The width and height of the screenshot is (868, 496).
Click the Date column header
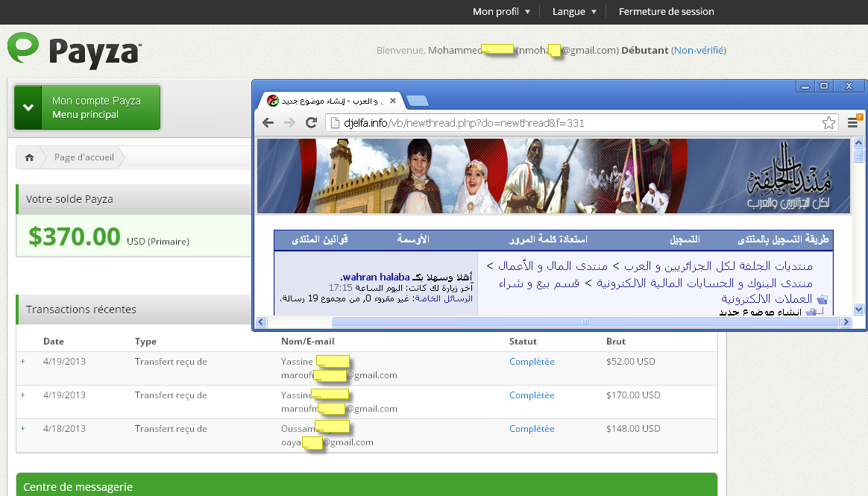pos(54,342)
